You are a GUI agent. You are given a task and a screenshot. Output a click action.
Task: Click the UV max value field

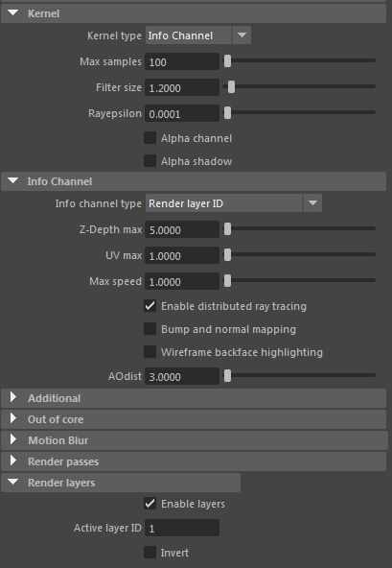[182, 255]
